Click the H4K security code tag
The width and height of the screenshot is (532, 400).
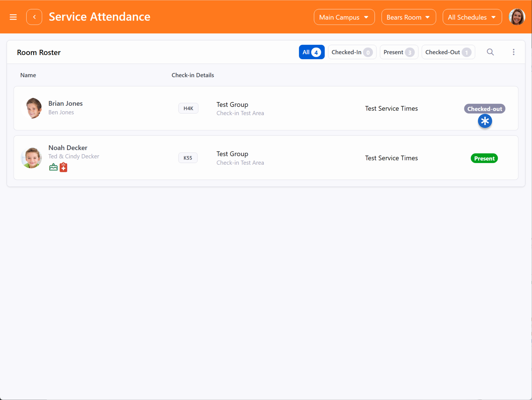(x=188, y=108)
